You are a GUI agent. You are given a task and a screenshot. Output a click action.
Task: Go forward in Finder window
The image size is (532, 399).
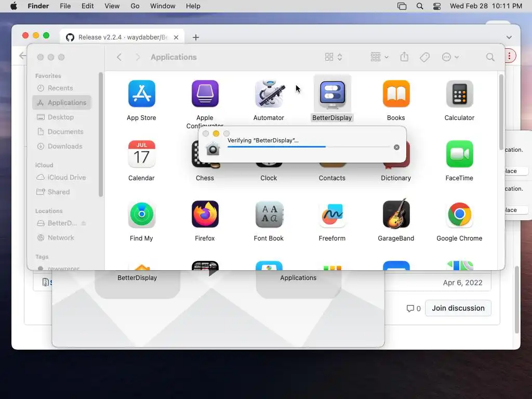click(x=137, y=57)
